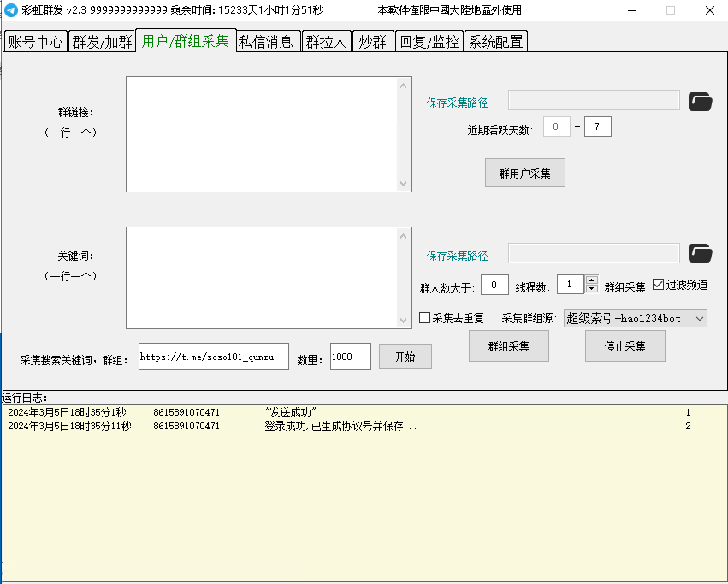The height and width of the screenshot is (584, 728).
Task: Click the folder icon beside the lower save path
Action: (x=700, y=253)
